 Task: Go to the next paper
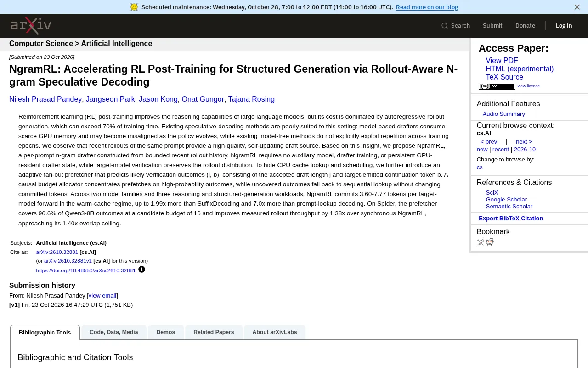pos(524,142)
